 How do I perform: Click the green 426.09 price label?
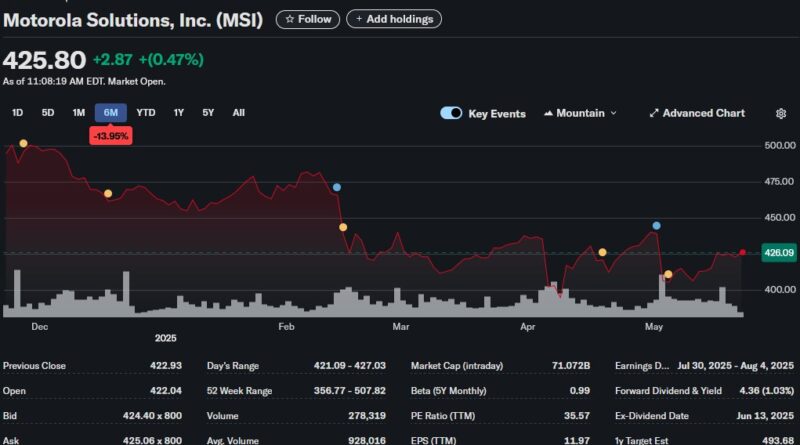(x=779, y=253)
